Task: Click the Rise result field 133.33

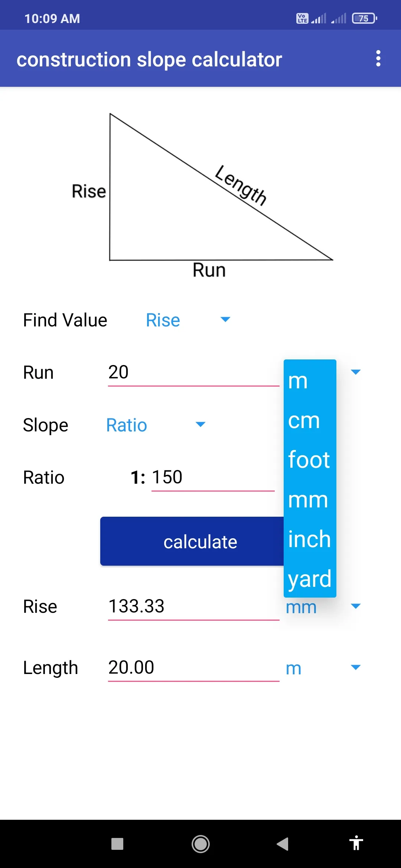Action: tap(193, 606)
